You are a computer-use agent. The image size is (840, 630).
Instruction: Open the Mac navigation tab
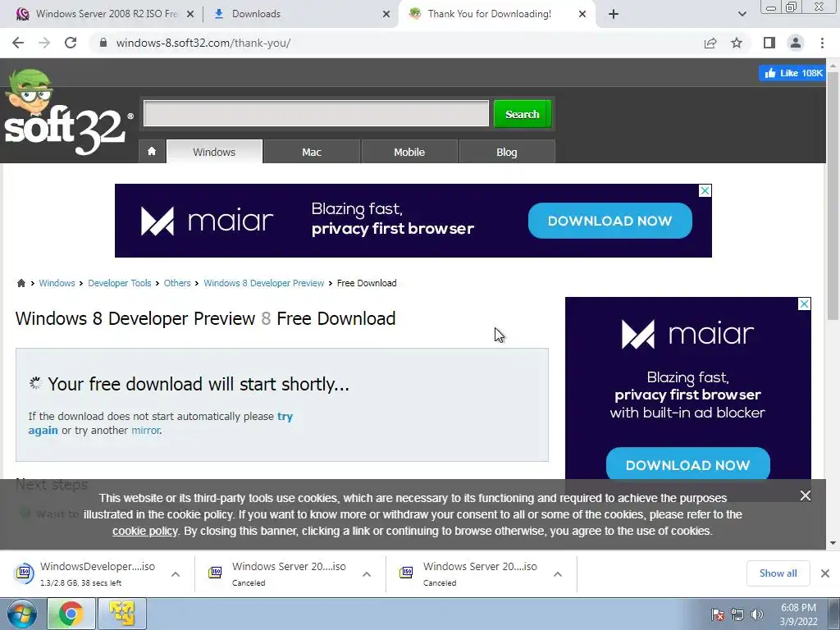coord(311,152)
